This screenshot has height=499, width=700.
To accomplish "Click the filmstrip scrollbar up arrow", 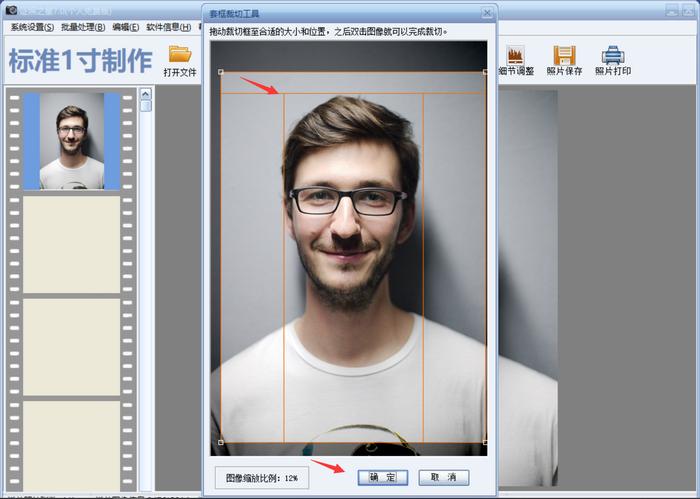I will 146,95.
